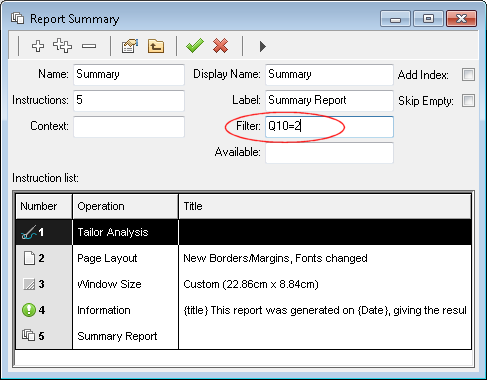The width and height of the screenshot is (487, 380).
Task: Click the empty Context input field
Action: point(129,126)
